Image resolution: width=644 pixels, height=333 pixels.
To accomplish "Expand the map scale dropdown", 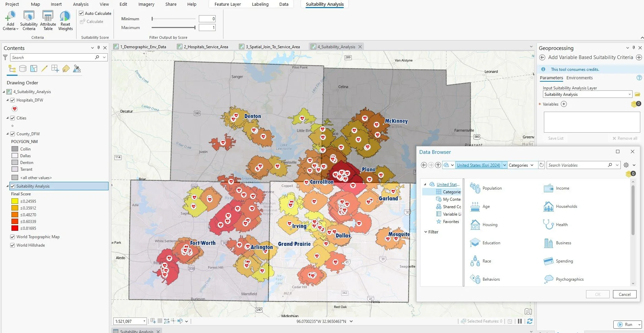I will point(145,321).
